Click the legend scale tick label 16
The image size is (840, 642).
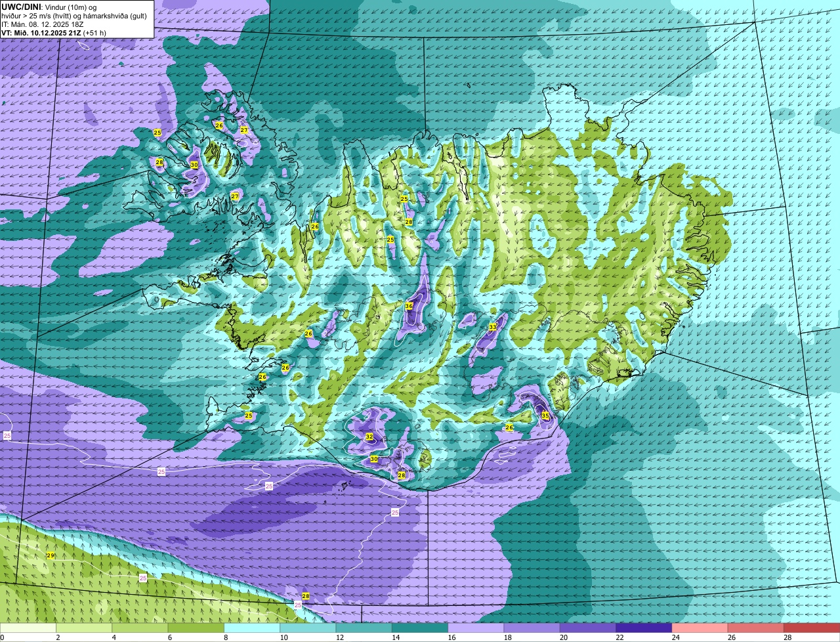point(451,637)
